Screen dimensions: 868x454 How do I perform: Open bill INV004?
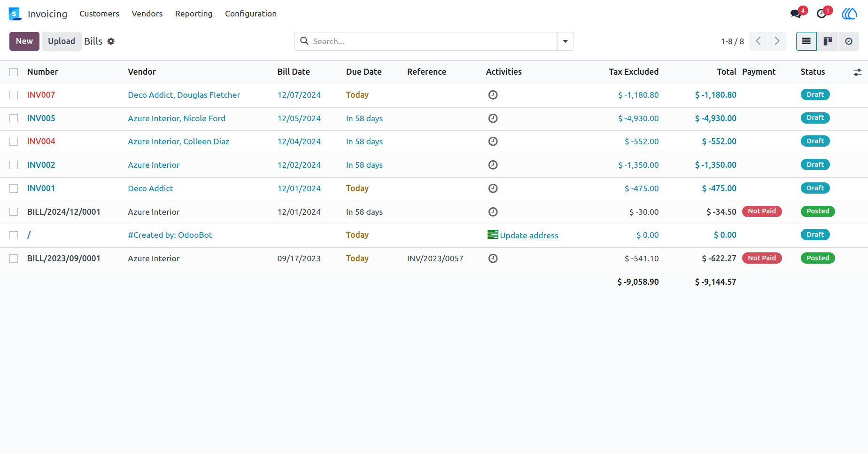click(x=41, y=141)
